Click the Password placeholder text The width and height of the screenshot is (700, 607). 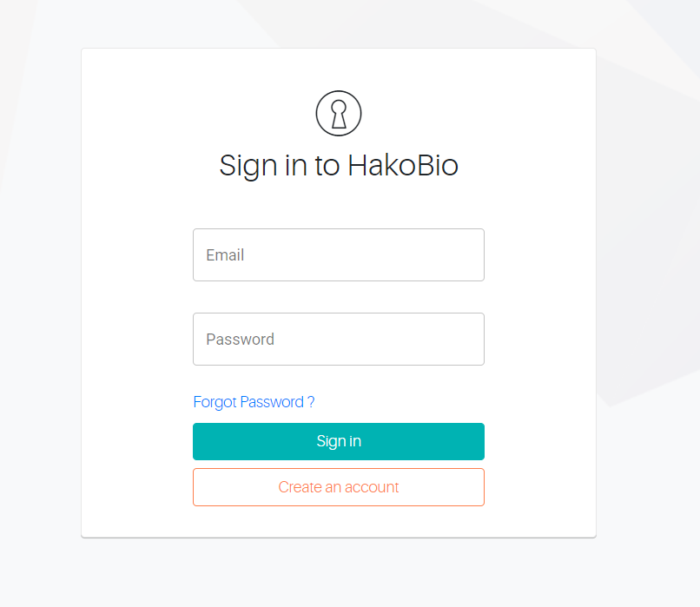[240, 340]
